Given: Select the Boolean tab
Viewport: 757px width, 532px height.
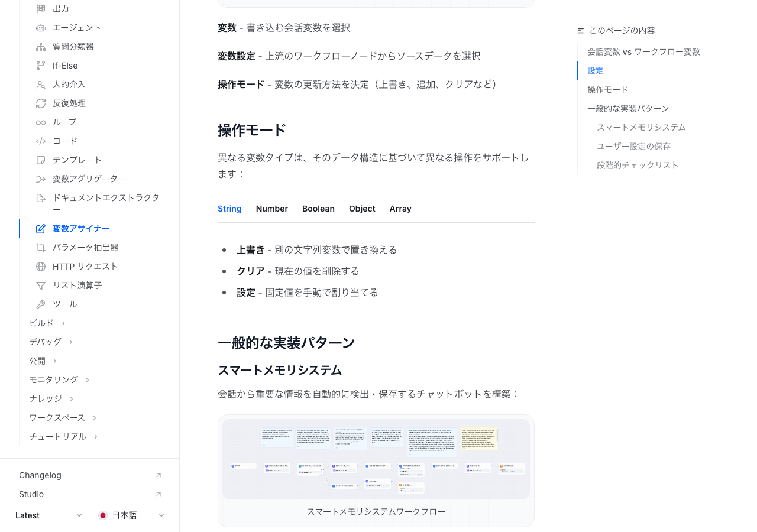Looking at the screenshot, I should [318, 209].
